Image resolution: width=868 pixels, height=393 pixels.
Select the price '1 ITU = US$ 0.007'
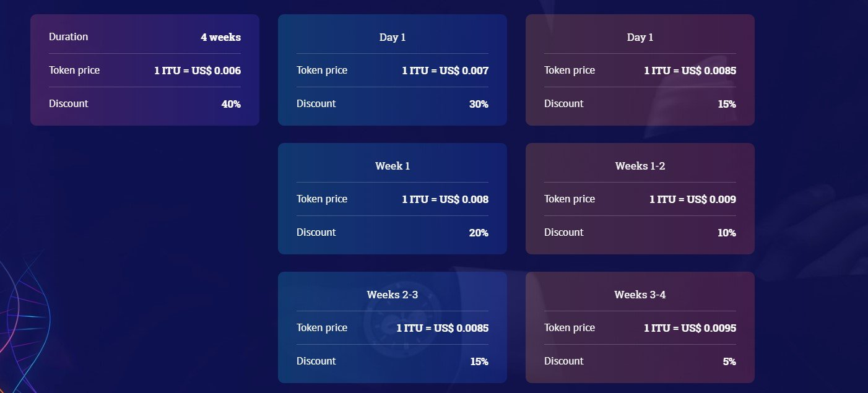coord(445,71)
